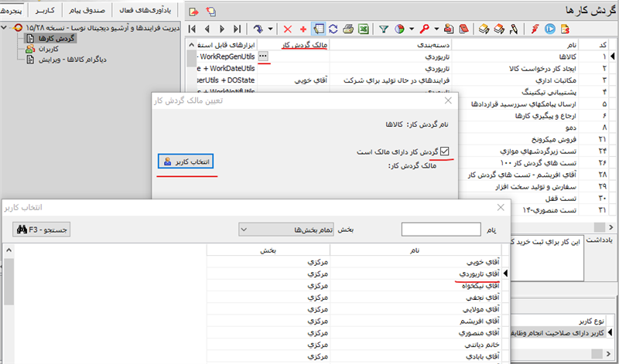Viewport: 619px width, 364px height.
Task: Click the 'جستجو - F3' search button
Action: pos(43,229)
